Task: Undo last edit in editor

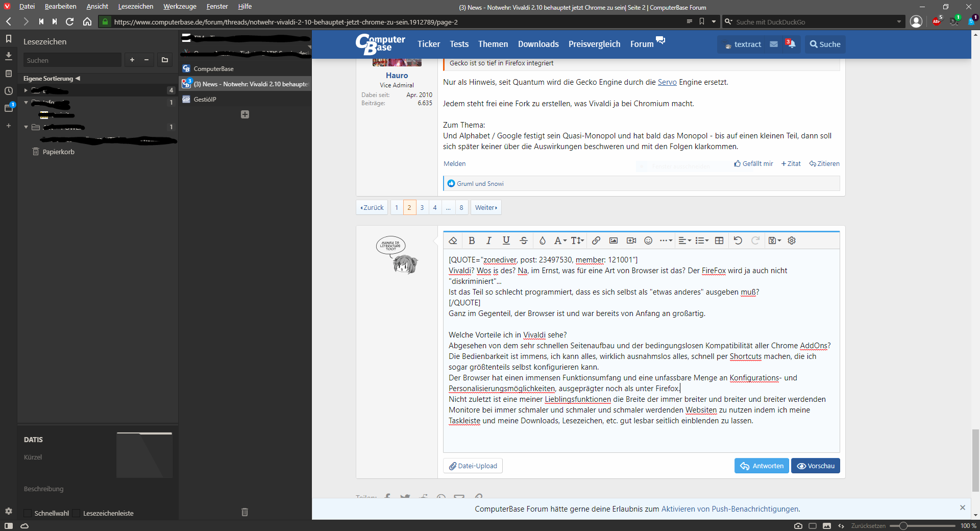Action: click(738, 240)
